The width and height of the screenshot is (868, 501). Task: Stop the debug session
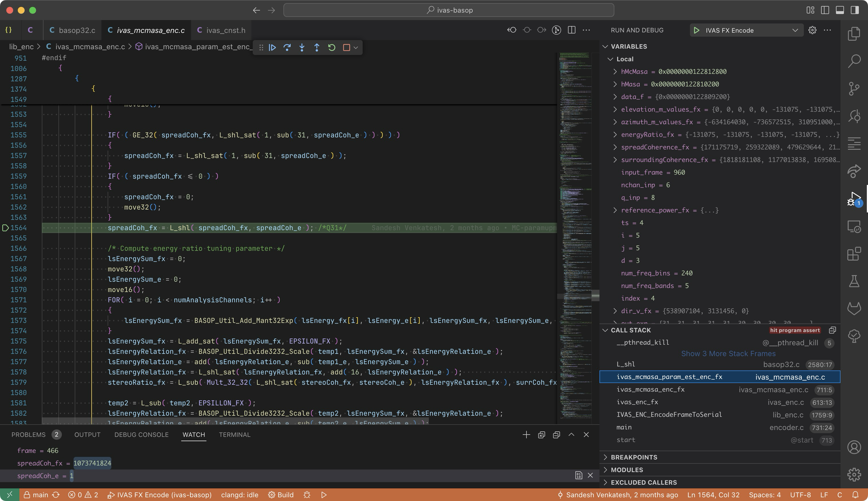(x=346, y=48)
